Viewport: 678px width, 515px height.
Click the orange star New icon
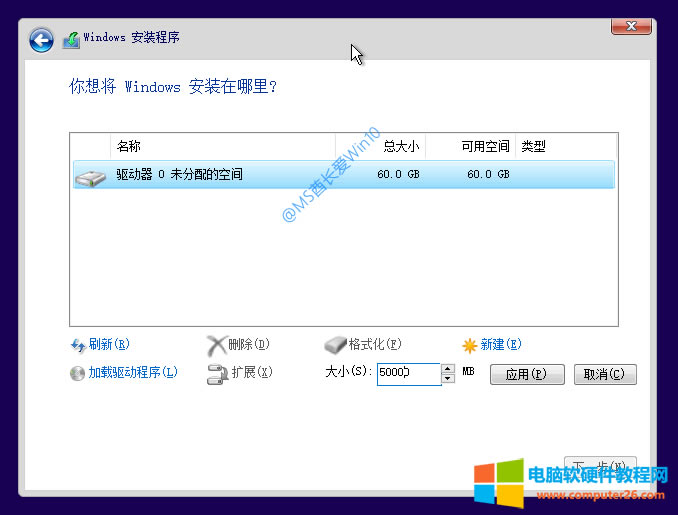tap(469, 345)
